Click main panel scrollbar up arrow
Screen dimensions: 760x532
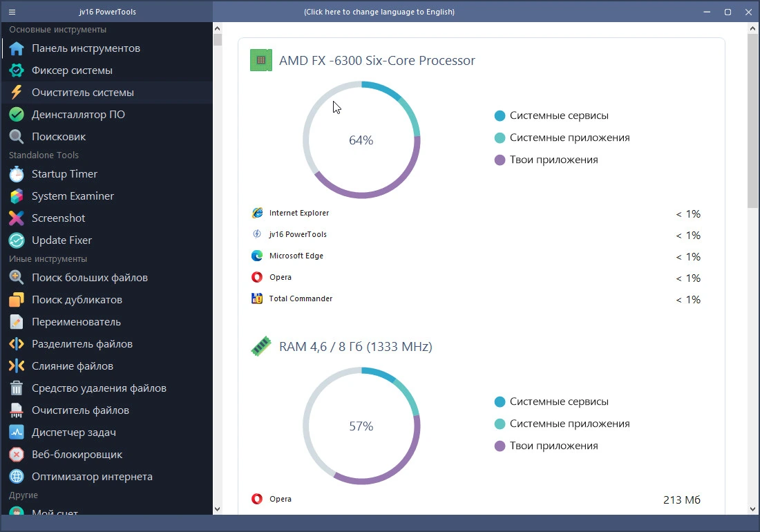[752, 28]
